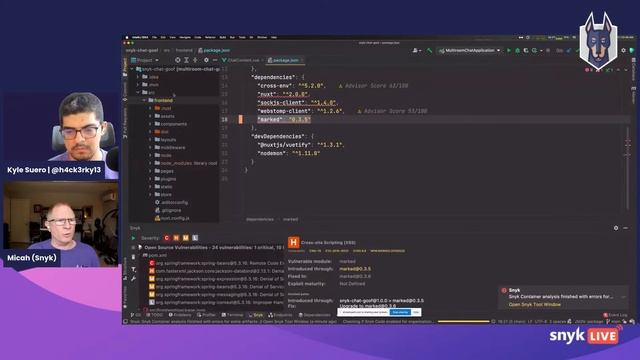Click the orange gutter marker on line 18

pyautogui.click(x=240, y=119)
